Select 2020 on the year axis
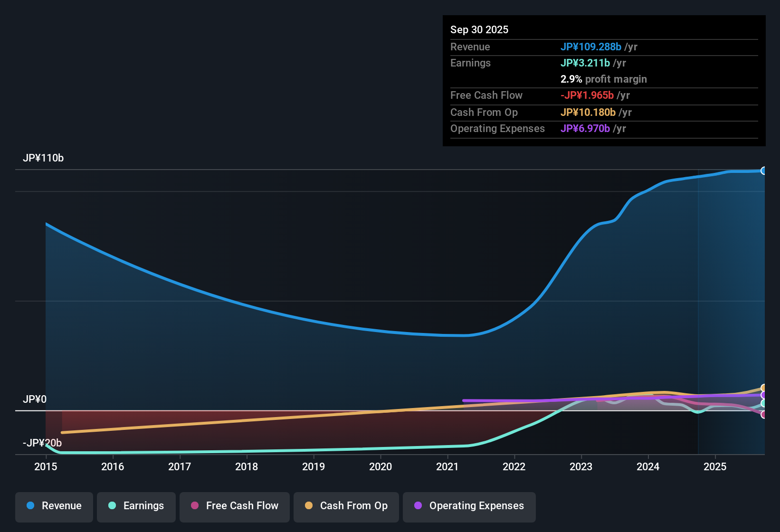The image size is (780, 532). click(x=380, y=467)
